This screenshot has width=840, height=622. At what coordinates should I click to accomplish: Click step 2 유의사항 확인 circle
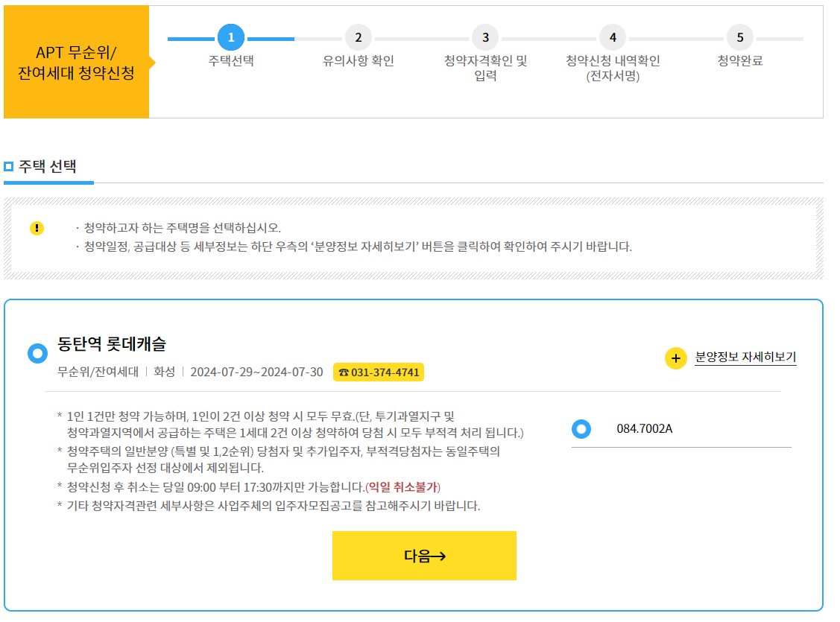click(x=359, y=37)
